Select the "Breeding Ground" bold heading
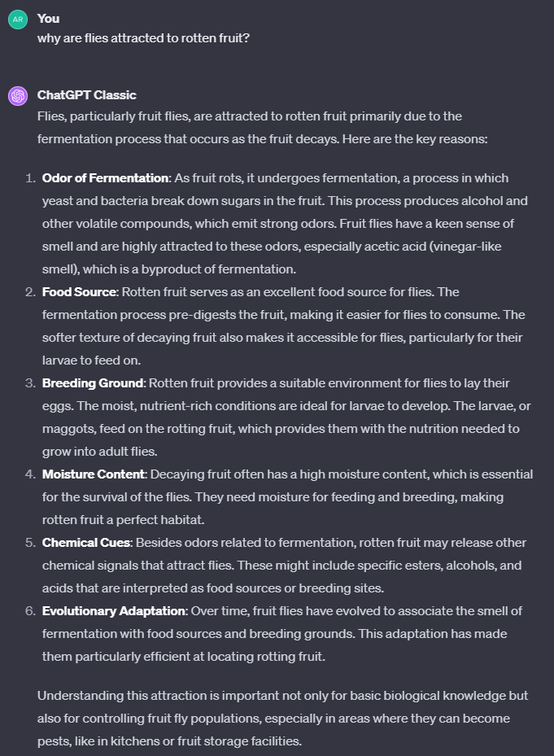The width and height of the screenshot is (554, 756). [93, 383]
